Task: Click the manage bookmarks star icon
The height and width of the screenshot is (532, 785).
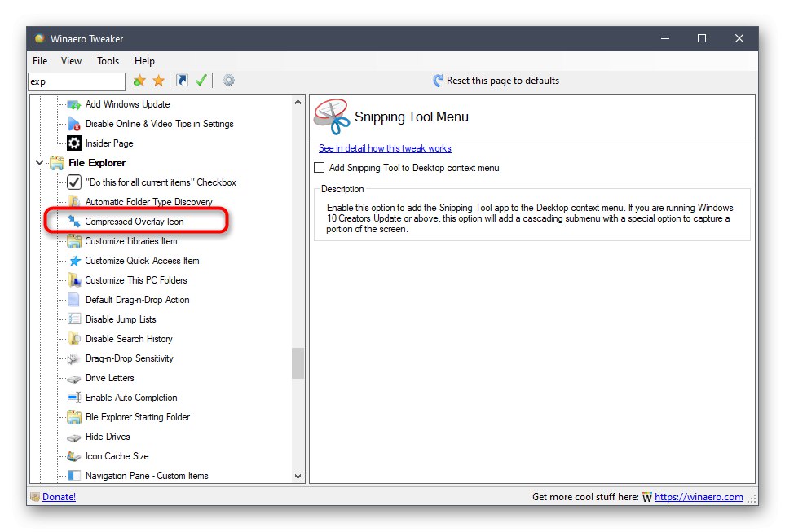Action: click(159, 81)
